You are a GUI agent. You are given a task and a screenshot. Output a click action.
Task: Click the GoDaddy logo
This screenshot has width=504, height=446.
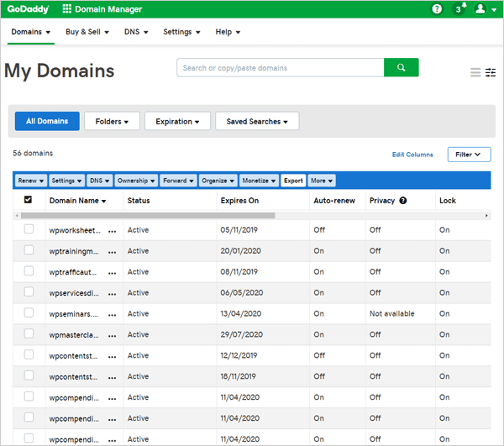[28, 9]
